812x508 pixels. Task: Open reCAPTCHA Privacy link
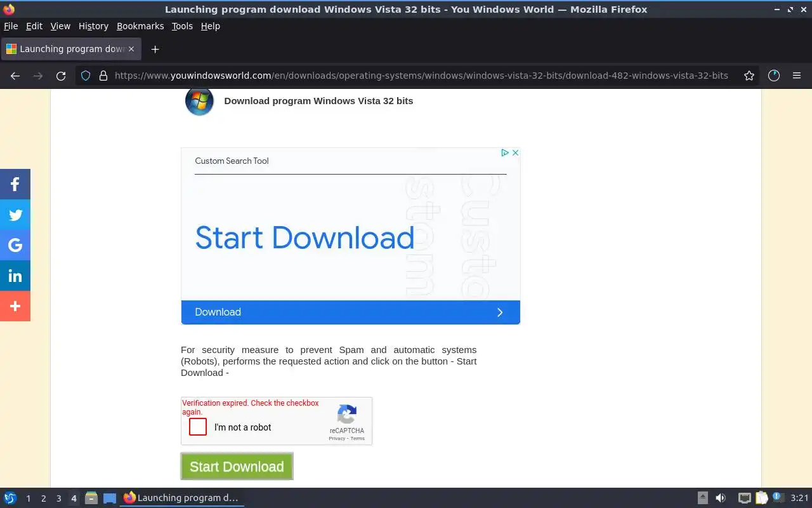point(337,439)
